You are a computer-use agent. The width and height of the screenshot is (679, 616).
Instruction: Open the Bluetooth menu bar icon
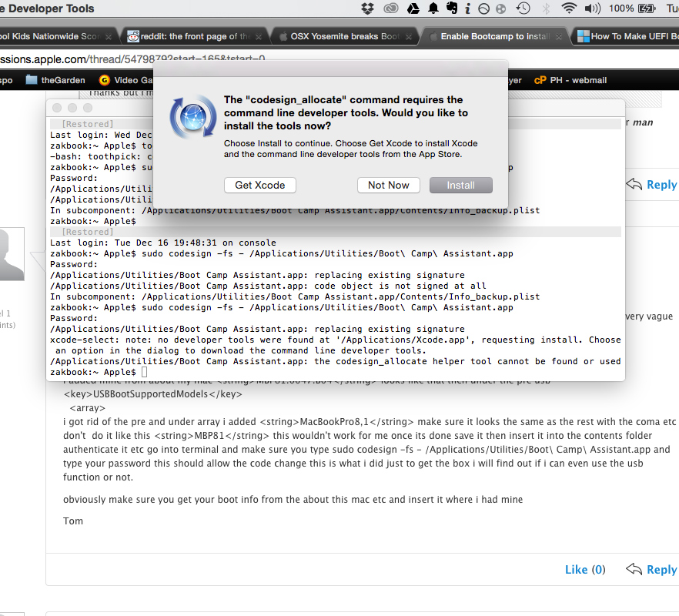(x=546, y=8)
